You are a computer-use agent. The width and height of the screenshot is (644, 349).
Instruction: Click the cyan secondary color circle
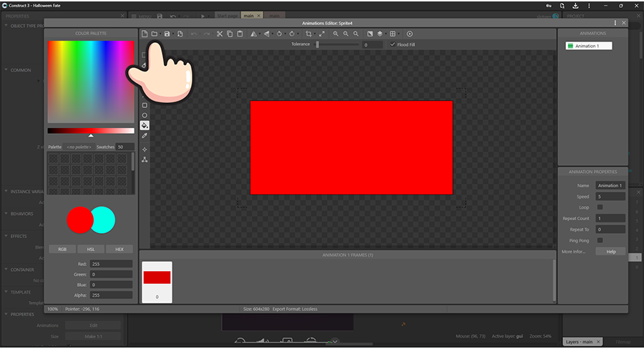tap(103, 220)
